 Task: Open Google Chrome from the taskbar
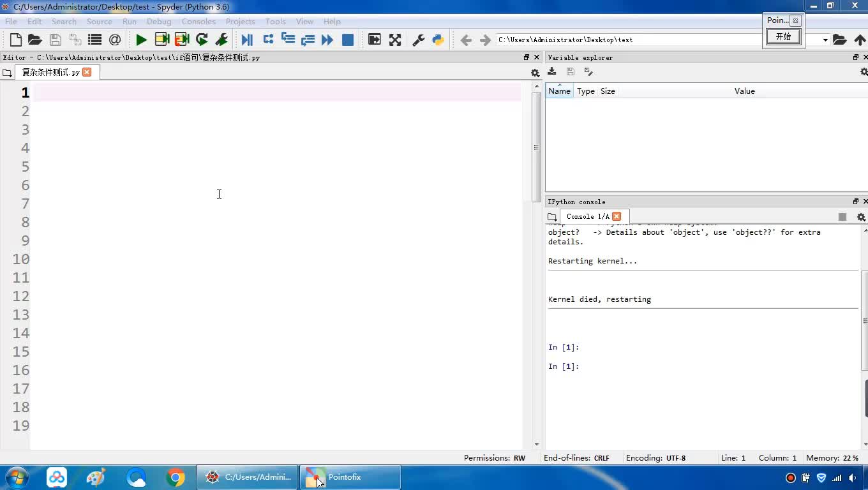(175, 477)
